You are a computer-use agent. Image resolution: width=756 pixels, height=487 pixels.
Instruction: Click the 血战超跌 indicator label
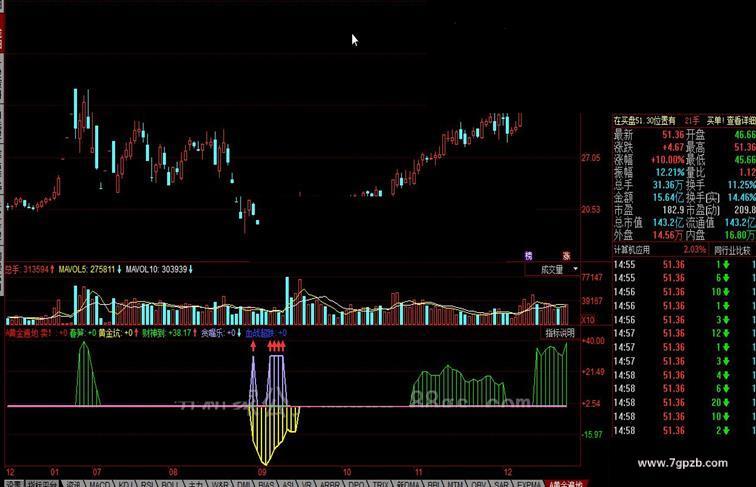point(259,333)
